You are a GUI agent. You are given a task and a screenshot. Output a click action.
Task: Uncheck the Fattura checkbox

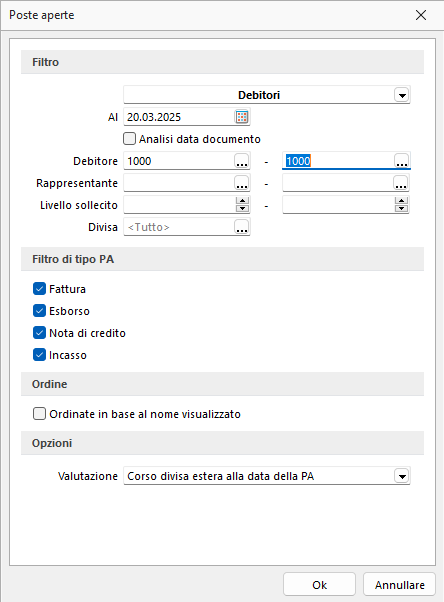coord(39,289)
